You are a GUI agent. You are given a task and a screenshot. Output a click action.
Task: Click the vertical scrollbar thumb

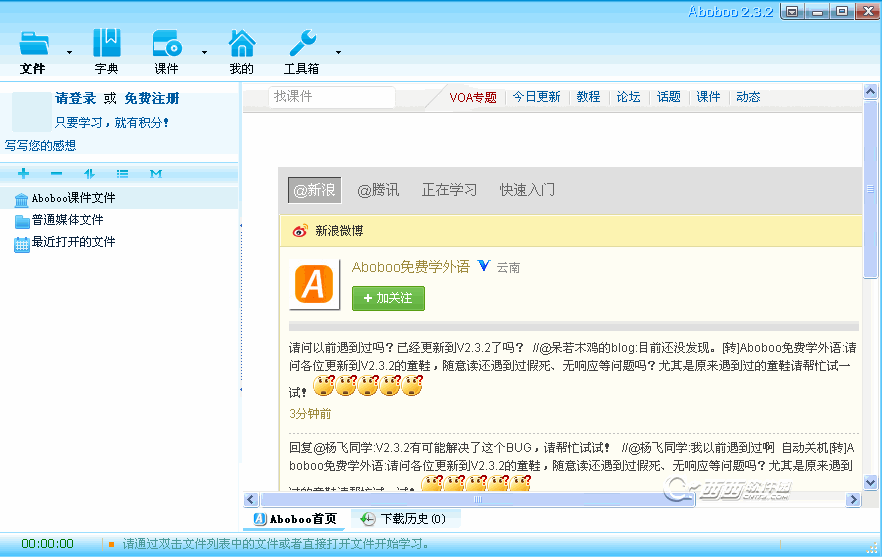point(870,189)
